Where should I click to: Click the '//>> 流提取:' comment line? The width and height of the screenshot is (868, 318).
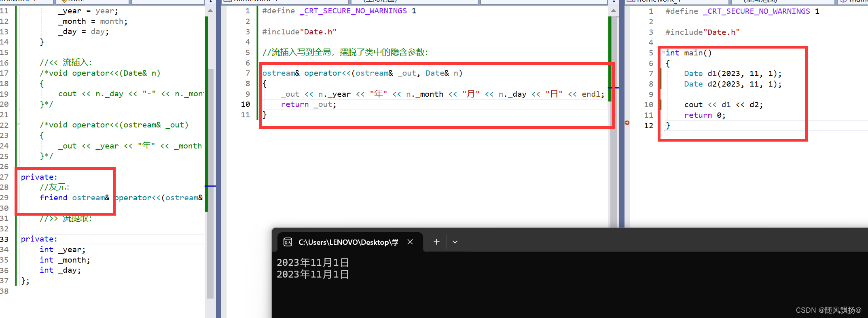[x=66, y=218]
